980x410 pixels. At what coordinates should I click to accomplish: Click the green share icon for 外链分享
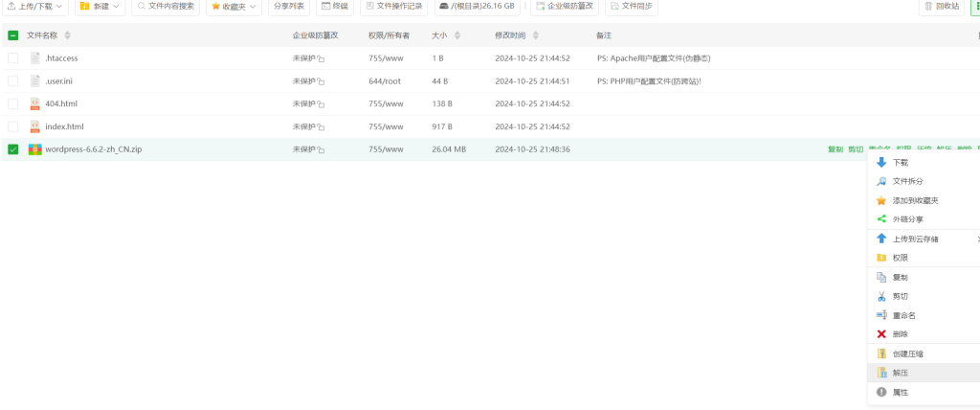tap(881, 219)
